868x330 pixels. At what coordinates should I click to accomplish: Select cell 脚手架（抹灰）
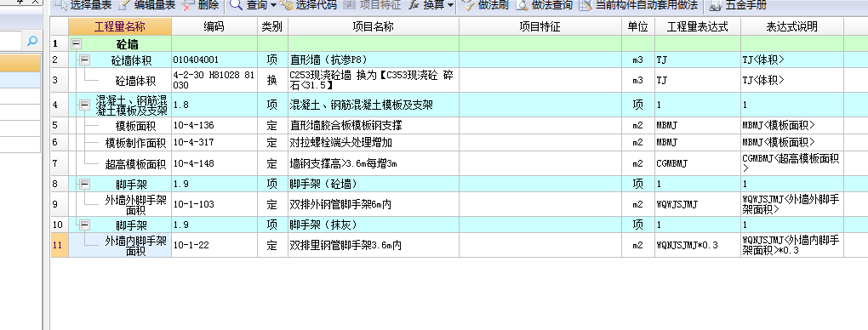click(373, 225)
